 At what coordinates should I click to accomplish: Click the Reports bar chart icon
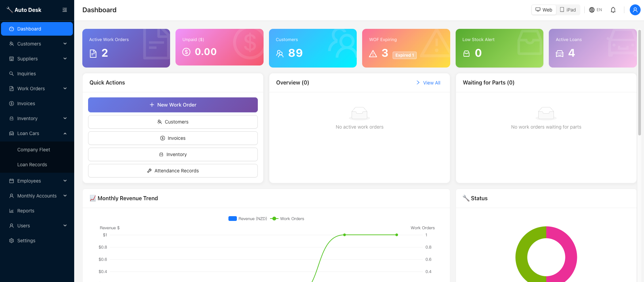(x=12, y=211)
